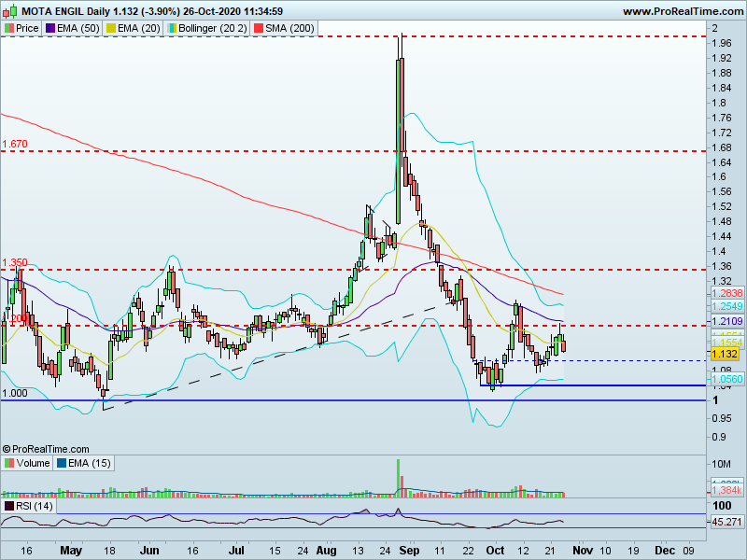Click the 45.271 RSI value tag
The width and height of the screenshot is (747, 560).
click(727, 522)
